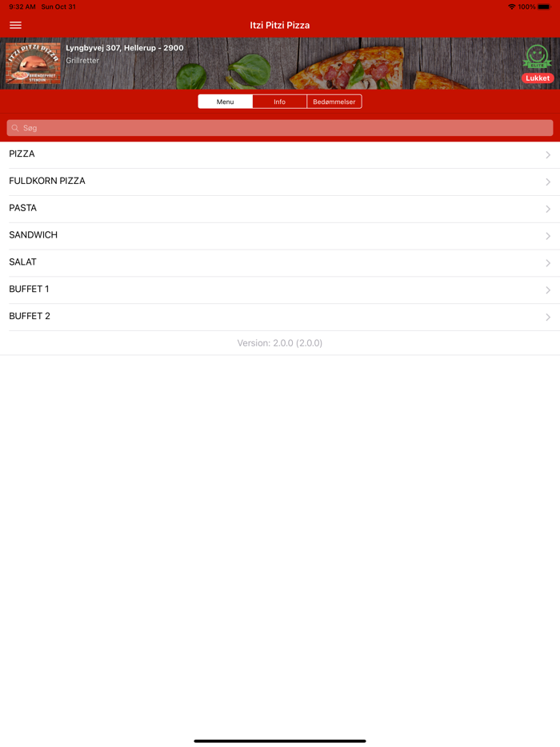Tap the red Lukket status badge

[538, 78]
